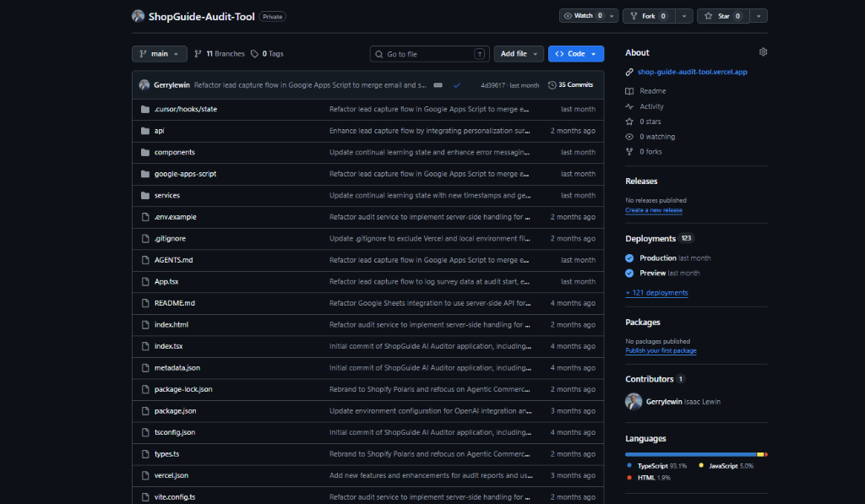Open the package-lock.json file
The height and width of the screenshot is (504, 865).
[183, 389]
